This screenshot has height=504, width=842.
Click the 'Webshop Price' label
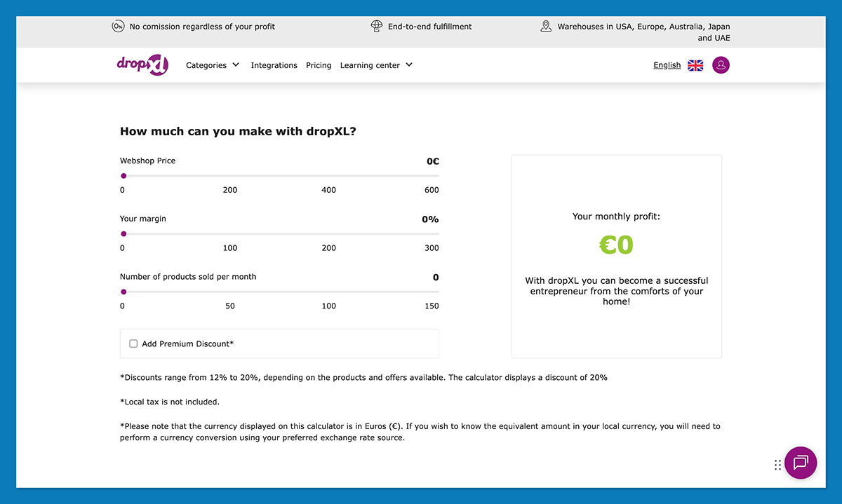pos(147,161)
